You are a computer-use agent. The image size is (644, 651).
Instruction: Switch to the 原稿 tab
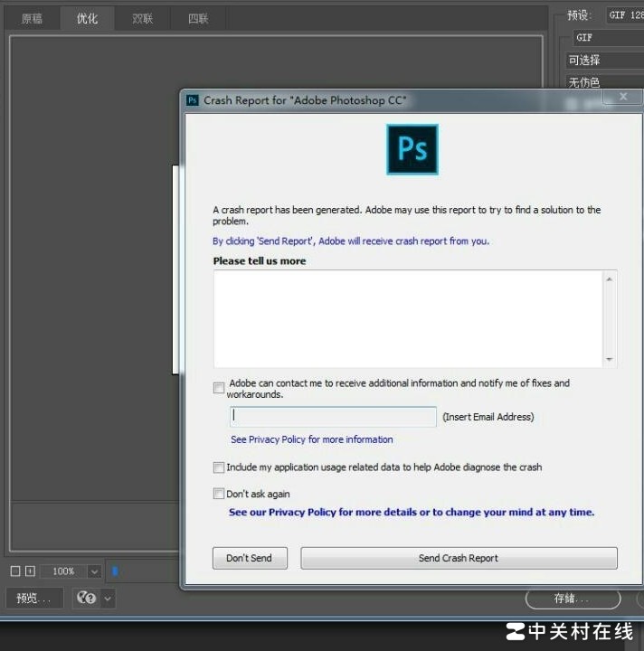click(32, 18)
